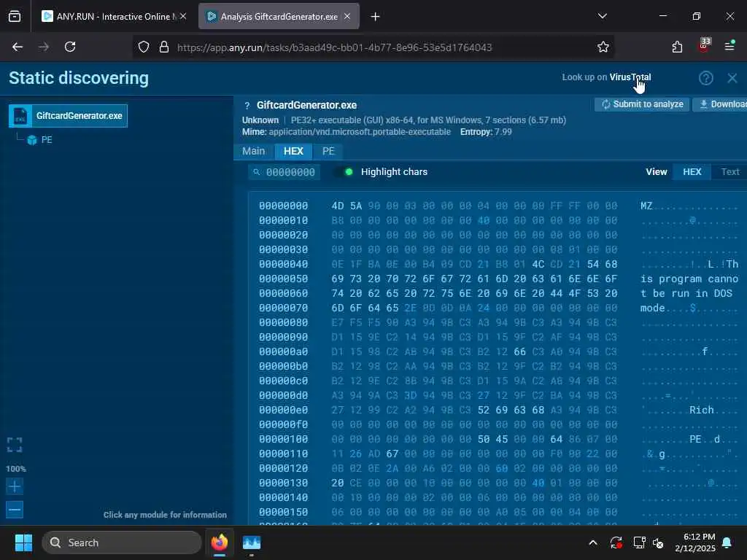Bookmark this page with the star
This screenshot has width=747, height=560.
pyautogui.click(x=603, y=47)
